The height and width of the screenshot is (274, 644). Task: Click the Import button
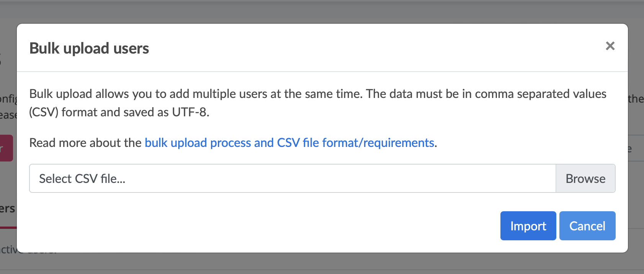pos(528,226)
